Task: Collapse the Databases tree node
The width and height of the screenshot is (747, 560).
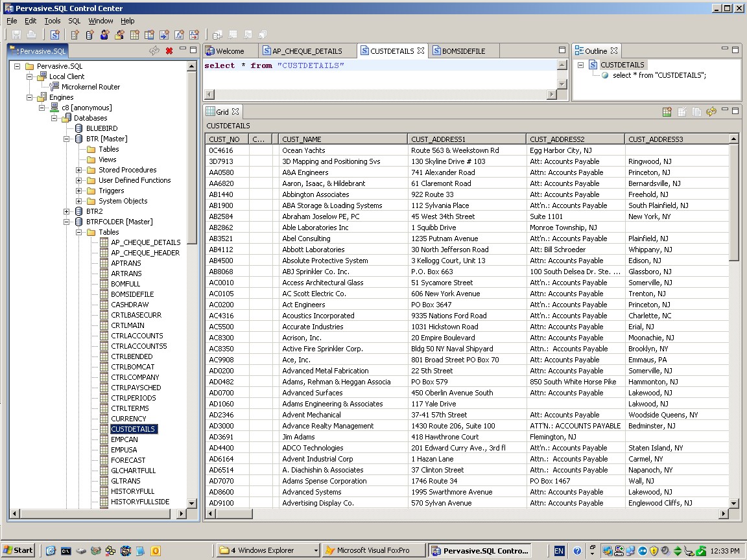Action: 54,118
